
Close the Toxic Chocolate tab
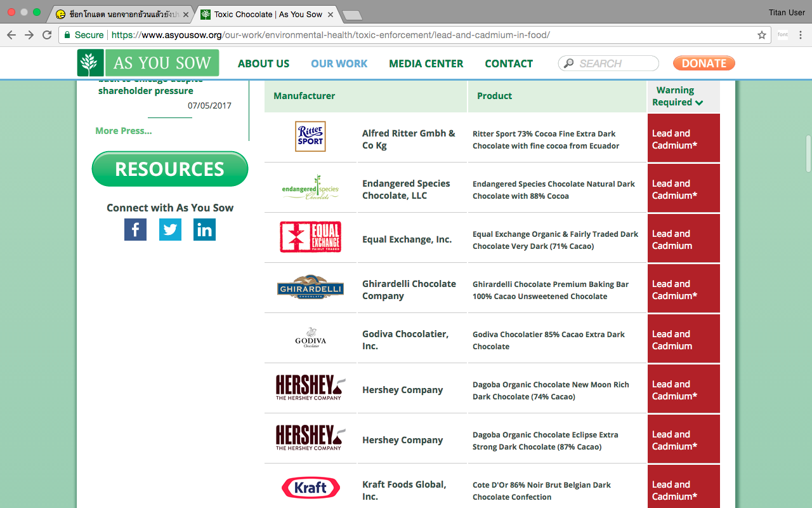[x=331, y=14]
